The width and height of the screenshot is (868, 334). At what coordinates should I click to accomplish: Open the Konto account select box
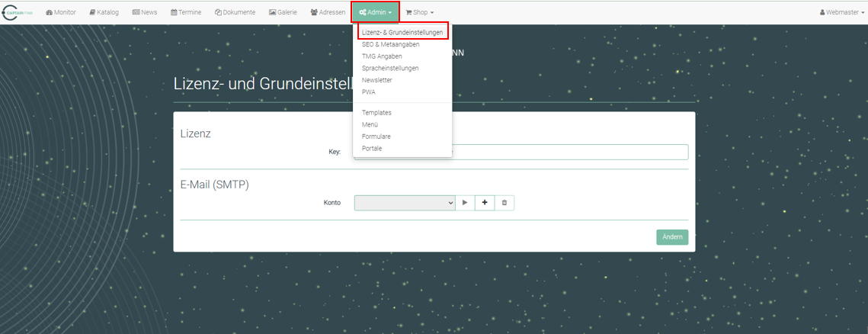(x=405, y=203)
